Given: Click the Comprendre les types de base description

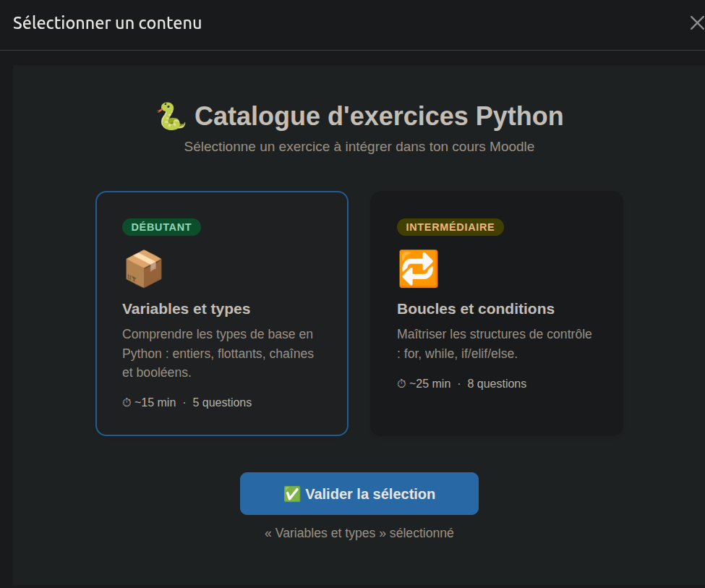Looking at the screenshot, I should point(218,353).
